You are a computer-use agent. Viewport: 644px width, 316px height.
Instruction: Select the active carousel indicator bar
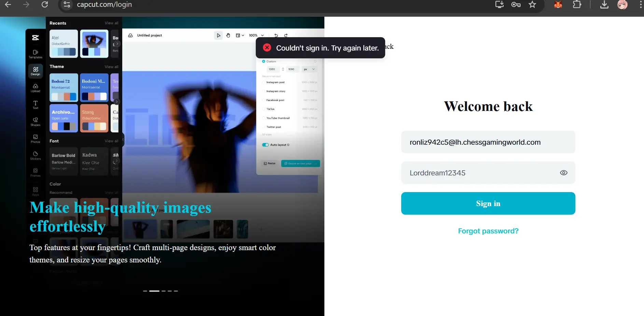point(154,291)
